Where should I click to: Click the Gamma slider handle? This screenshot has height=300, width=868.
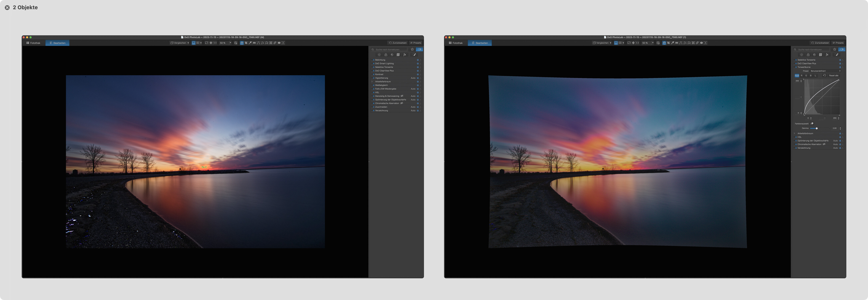pyautogui.click(x=817, y=128)
